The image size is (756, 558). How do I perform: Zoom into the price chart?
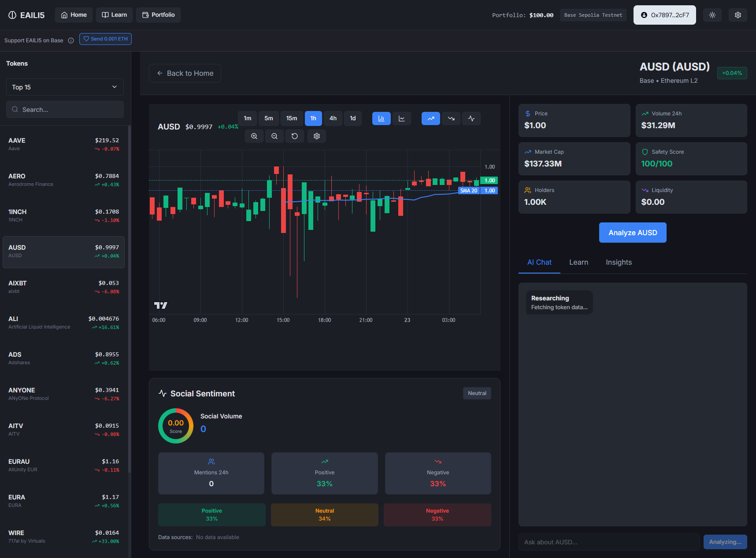[x=254, y=136]
